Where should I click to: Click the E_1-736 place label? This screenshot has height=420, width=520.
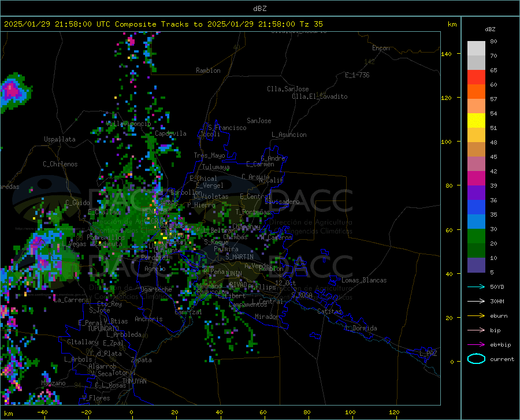tap(357, 75)
